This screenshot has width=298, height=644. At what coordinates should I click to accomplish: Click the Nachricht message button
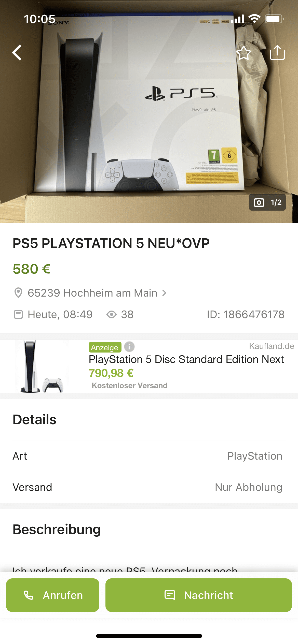pyautogui.click(x=199, y=595)
